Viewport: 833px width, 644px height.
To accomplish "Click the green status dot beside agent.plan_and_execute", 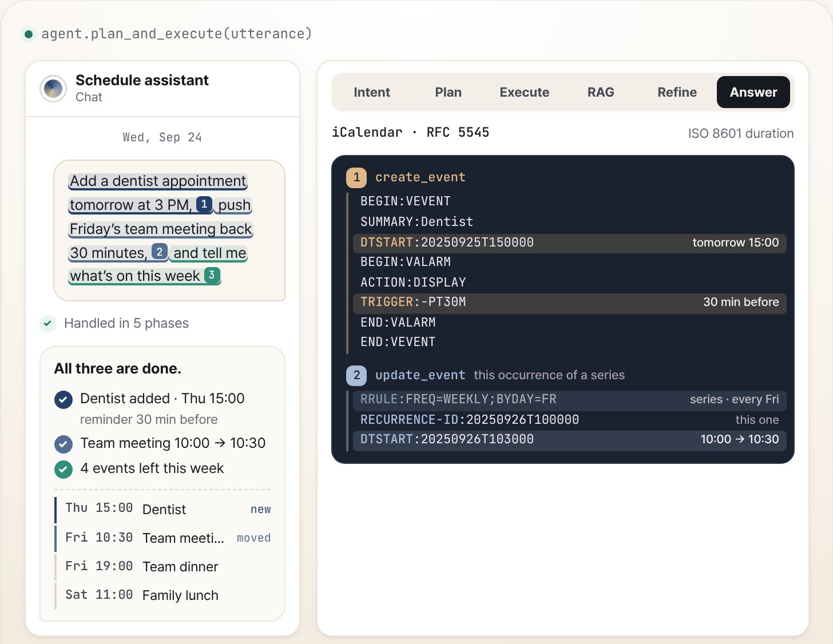I will click(28, 34).
